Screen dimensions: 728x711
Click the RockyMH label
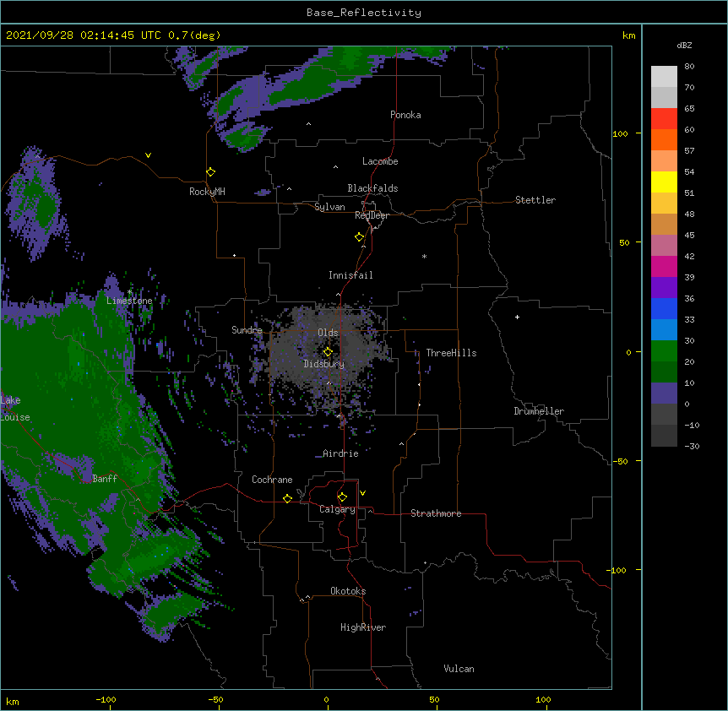207,192
